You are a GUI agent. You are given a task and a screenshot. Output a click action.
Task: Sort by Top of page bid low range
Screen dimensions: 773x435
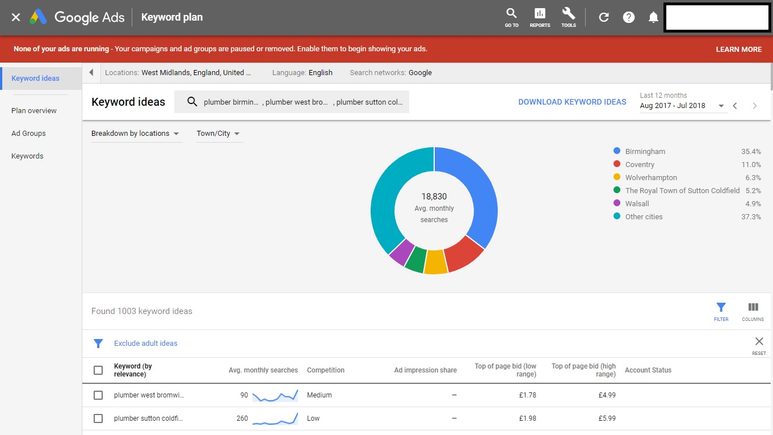[x=505, y=370]
